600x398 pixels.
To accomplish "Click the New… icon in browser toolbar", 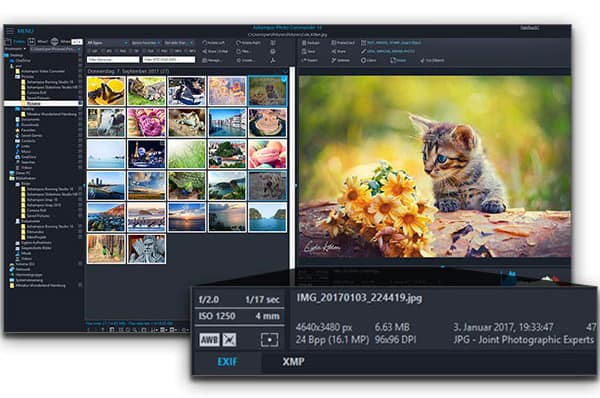I will pyautogui.click(x=238, y=51).
